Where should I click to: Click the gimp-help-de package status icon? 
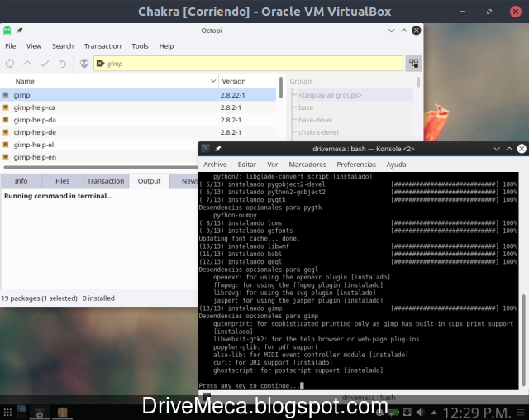coord(6,132)
